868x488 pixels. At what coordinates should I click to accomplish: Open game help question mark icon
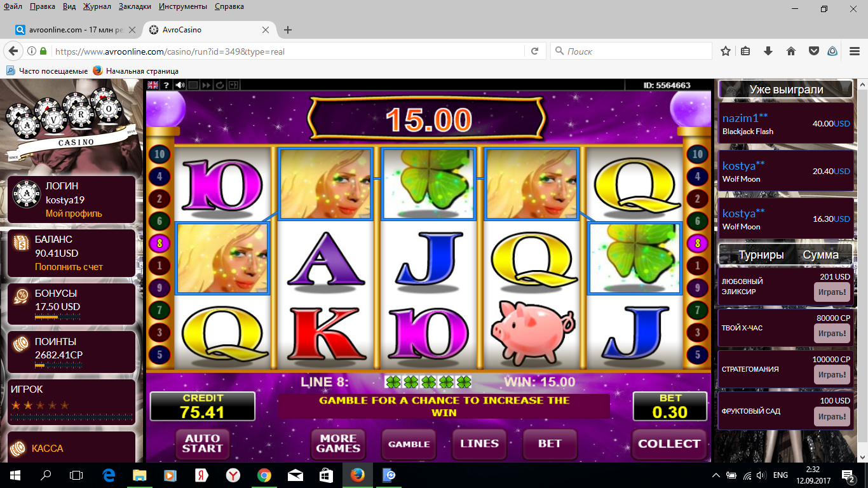click(166, 85)
